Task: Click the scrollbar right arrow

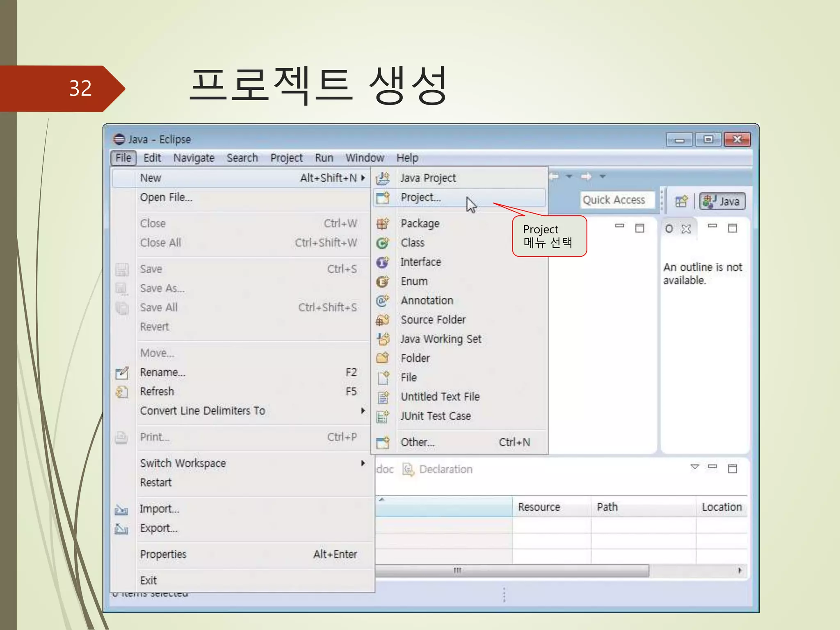Action: [x=740, y=571]
